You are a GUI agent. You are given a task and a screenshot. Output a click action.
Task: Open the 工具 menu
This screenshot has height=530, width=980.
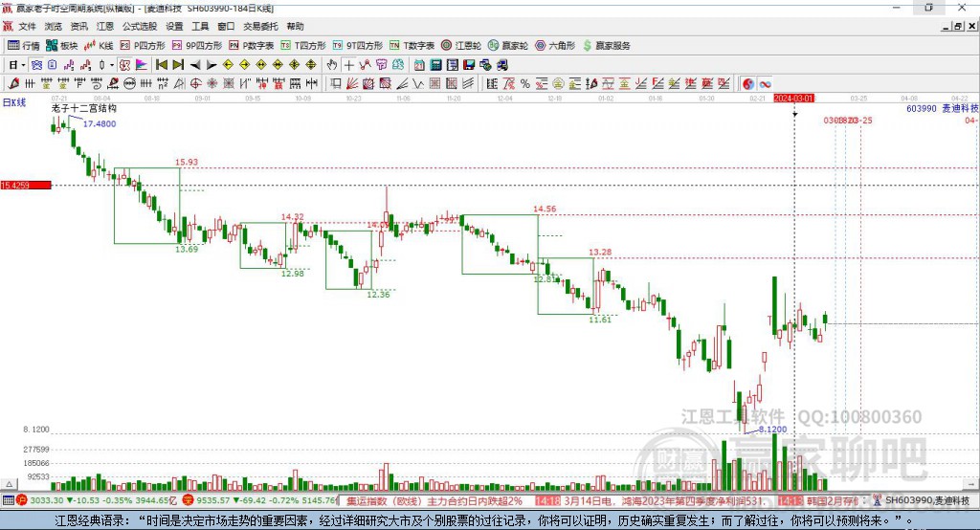200,26
